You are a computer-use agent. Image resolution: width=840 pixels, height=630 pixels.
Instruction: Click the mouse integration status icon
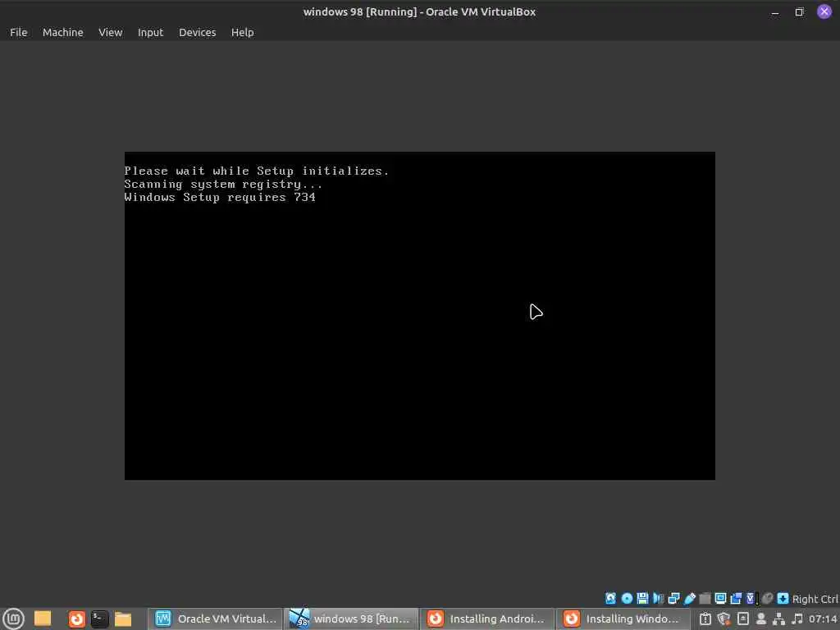[768, 598]
